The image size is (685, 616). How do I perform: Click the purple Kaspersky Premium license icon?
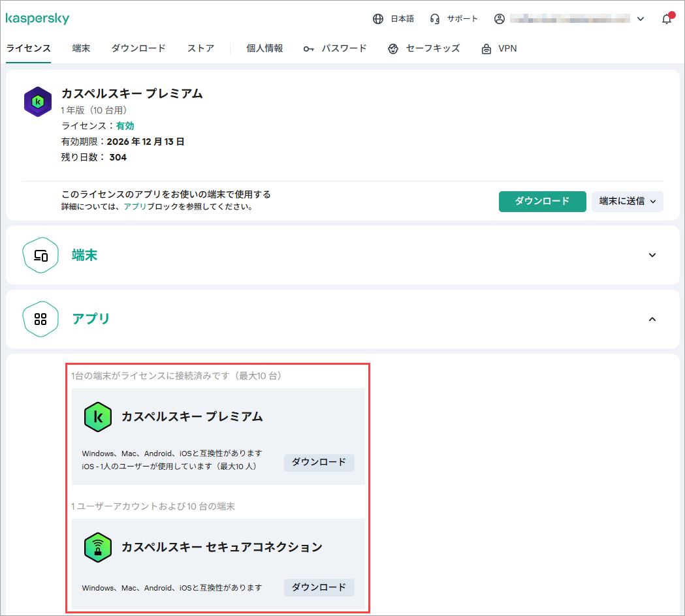[x=38, y=102]
